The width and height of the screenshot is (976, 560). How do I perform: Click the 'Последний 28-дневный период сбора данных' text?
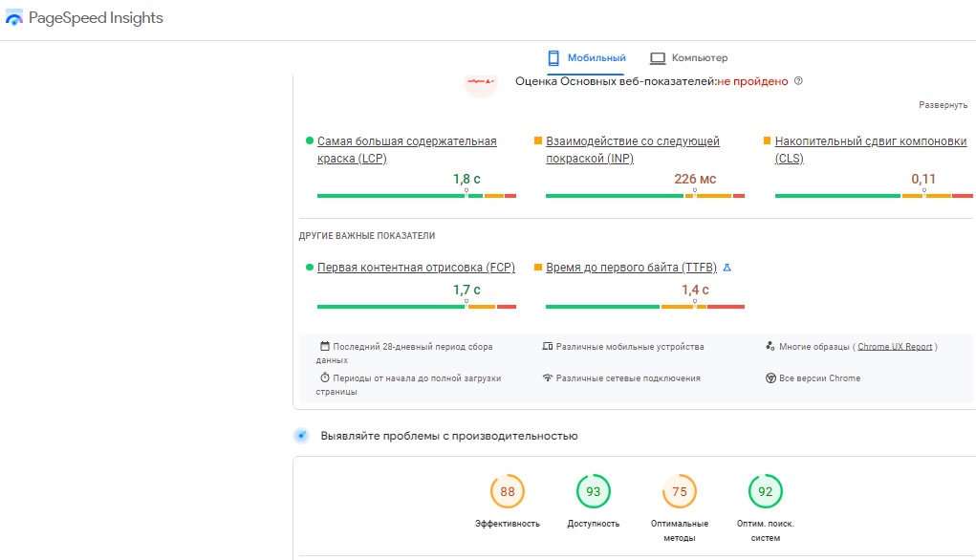[404, 354]
